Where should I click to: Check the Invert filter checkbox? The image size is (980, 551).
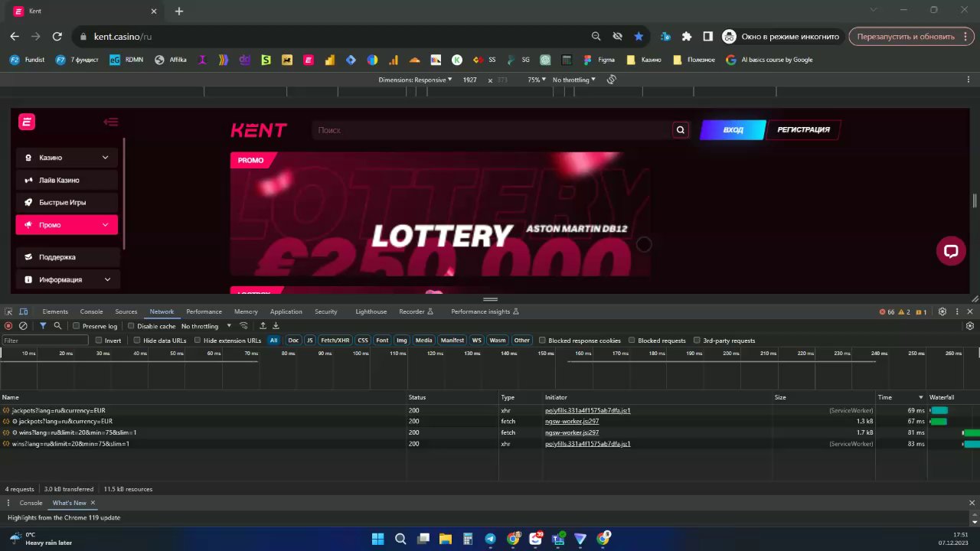99,341
